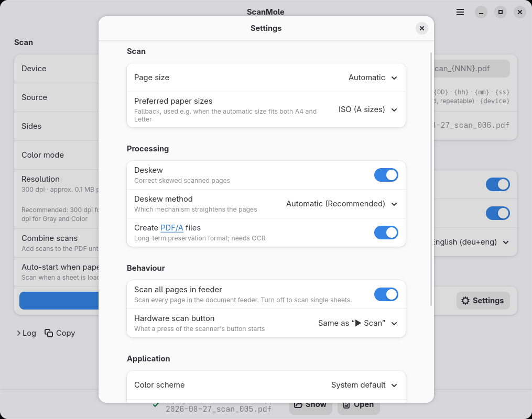Follow the PDF/A link
Viewport: 532px width, 419px height.
pyautogui.click(x=172, y=228)
